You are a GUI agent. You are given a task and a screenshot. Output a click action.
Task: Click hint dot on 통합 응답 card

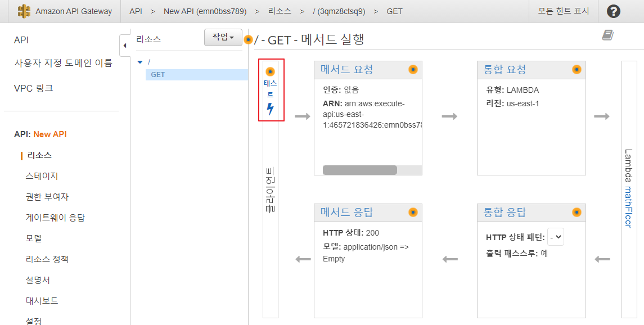[577, 212]
